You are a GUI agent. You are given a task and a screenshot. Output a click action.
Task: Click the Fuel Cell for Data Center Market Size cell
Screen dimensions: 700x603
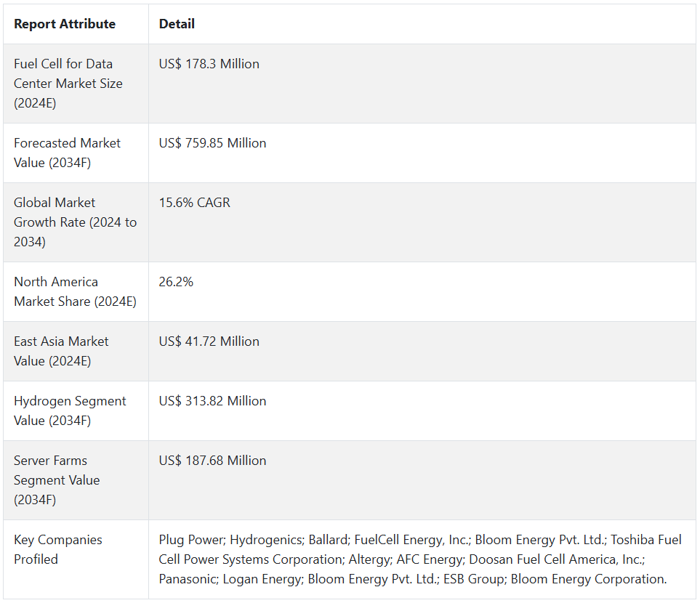click(x=68, y=84)
